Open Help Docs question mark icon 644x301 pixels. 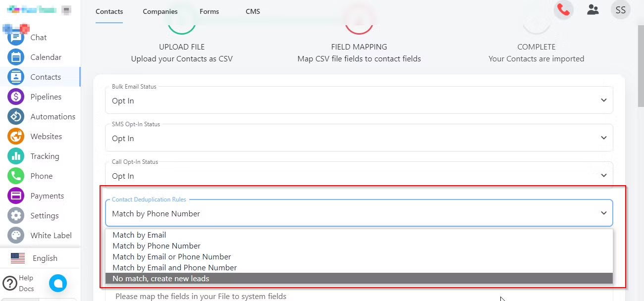(10, 283)
